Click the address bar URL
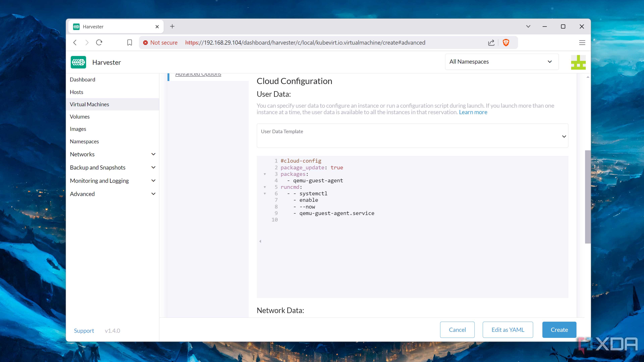The height and width of the screenshot is (362, 644). (305, 43)
